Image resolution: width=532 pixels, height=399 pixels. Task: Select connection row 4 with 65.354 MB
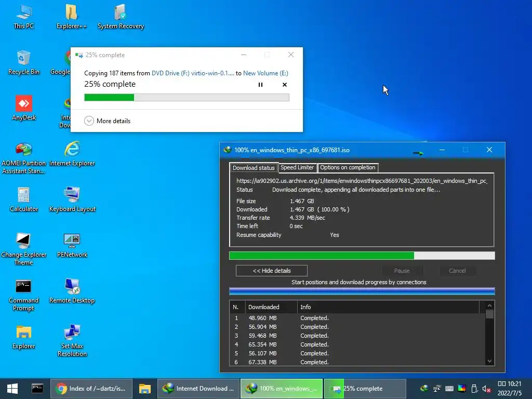pyautogui.click(x=357, y=344)
